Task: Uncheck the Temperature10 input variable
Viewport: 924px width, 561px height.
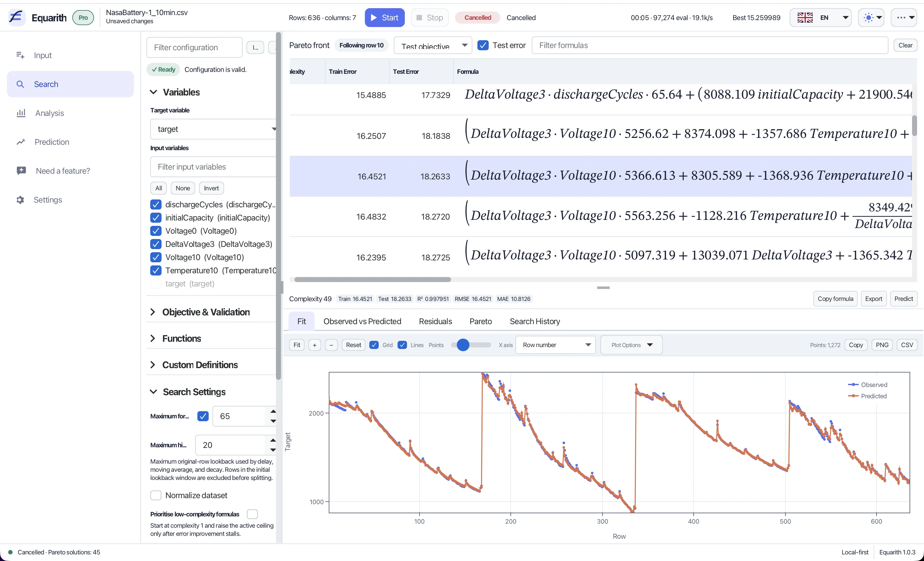Action: [x=156, y=270]
